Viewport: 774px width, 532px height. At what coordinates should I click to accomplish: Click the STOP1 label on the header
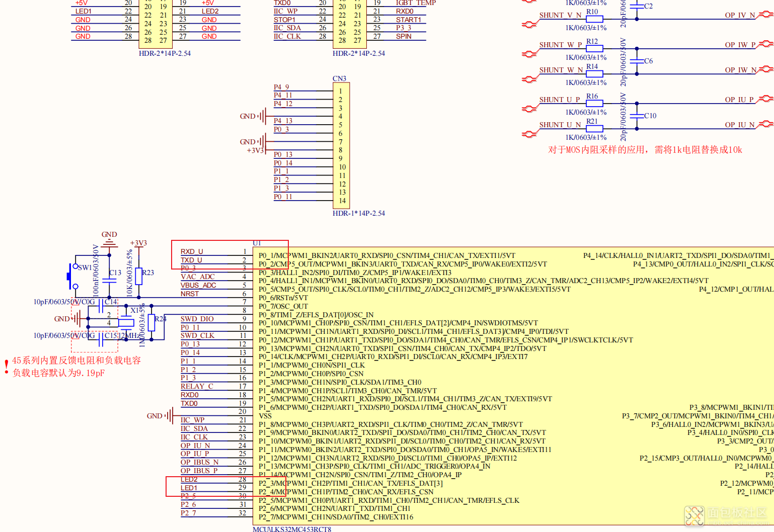pos(284,20)
